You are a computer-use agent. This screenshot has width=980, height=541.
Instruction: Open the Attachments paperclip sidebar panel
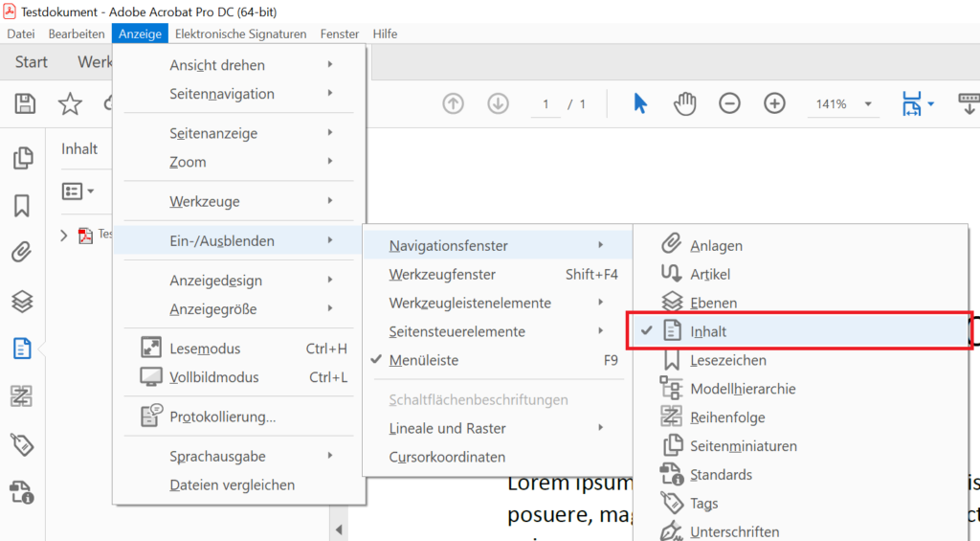[22, 253]
